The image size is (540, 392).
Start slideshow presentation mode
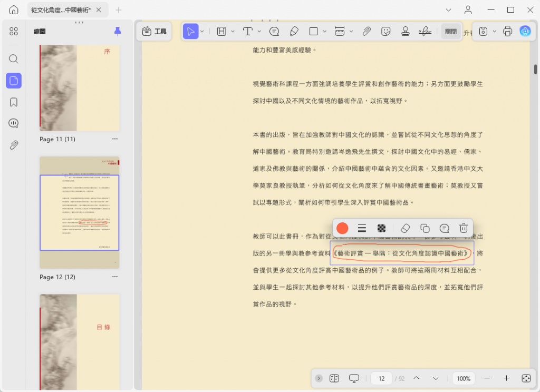tap(354, 378)
